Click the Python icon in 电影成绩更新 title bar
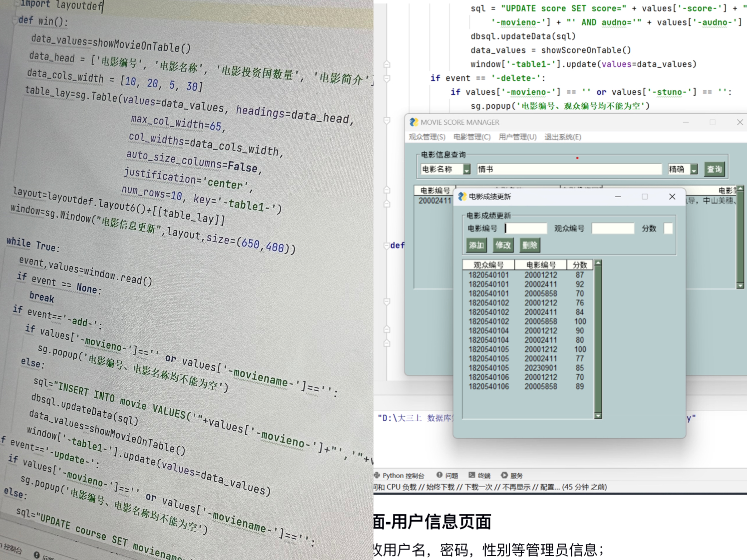 click(x=462, y=197)
